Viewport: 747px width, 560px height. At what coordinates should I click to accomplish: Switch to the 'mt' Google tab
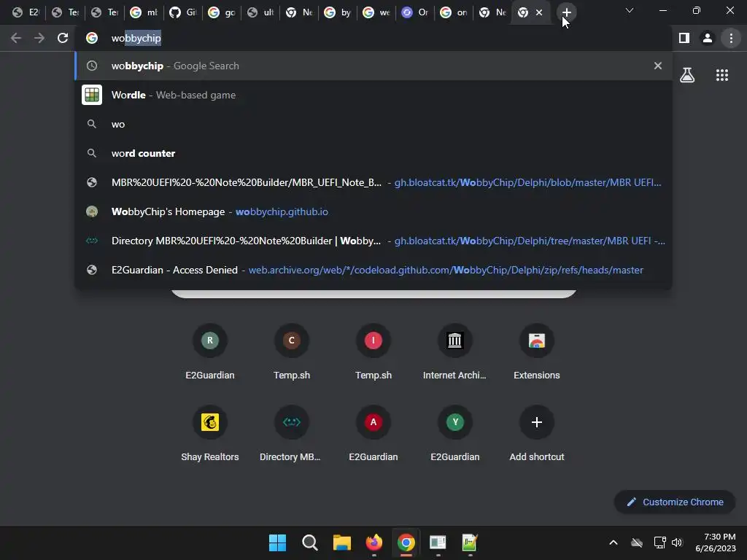coord(144,12)
